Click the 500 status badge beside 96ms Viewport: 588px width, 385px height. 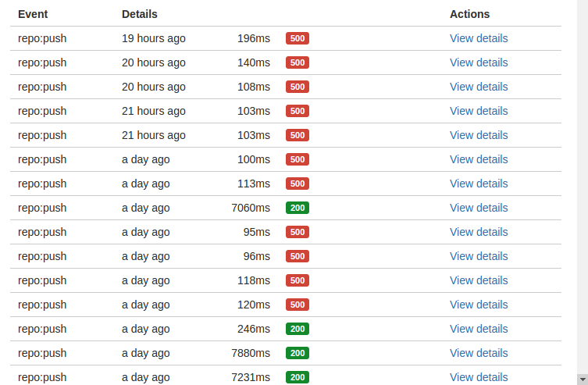[298, 256]
